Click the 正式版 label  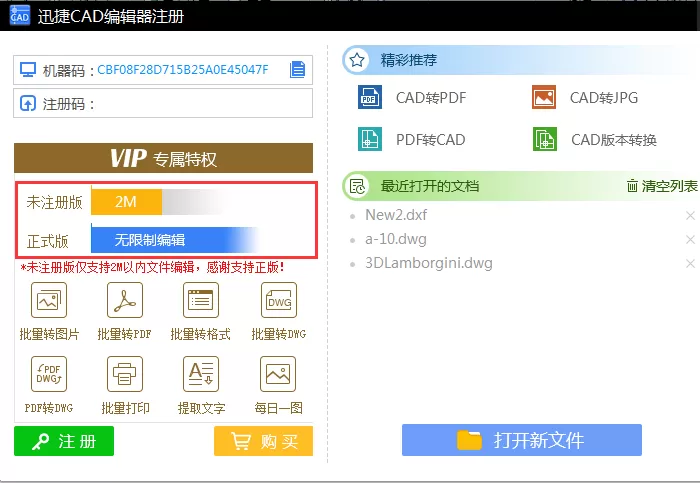pyautogui.click(x=47, y=242)
